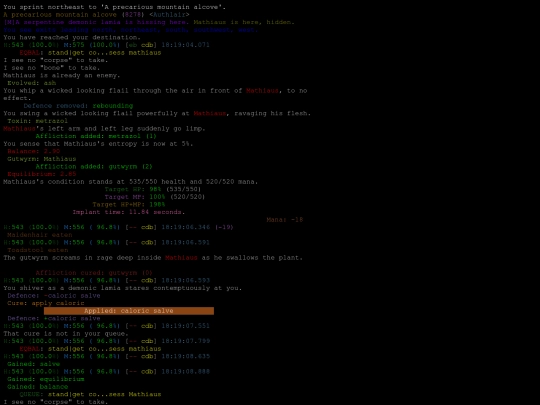Click the "Toadstool eaten" line

tap(38, 250)
